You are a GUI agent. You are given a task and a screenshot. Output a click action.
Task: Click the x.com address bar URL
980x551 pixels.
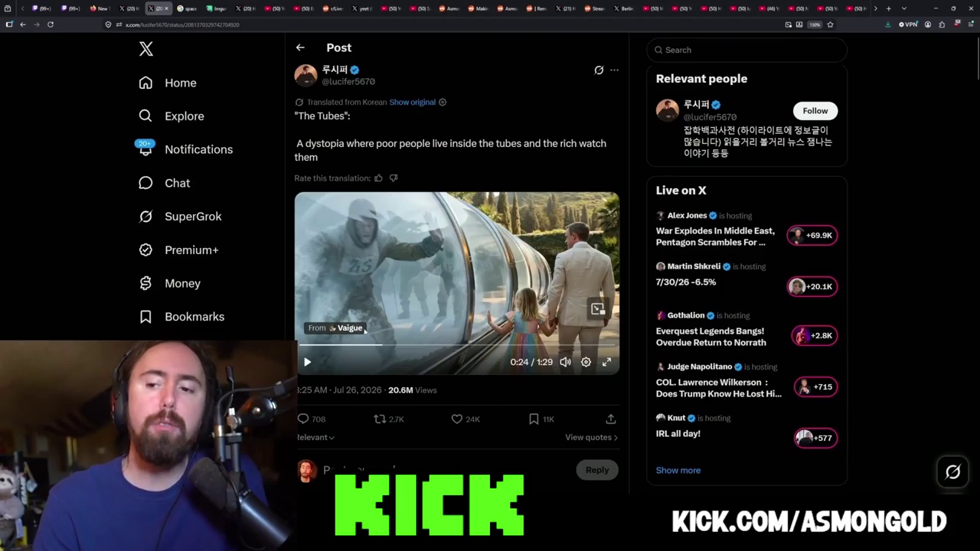pyautogui.click(x=182, y=24)
